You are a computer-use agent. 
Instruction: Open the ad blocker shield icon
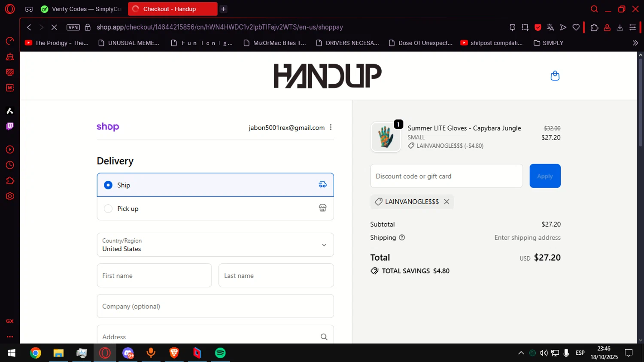[538, 27]
